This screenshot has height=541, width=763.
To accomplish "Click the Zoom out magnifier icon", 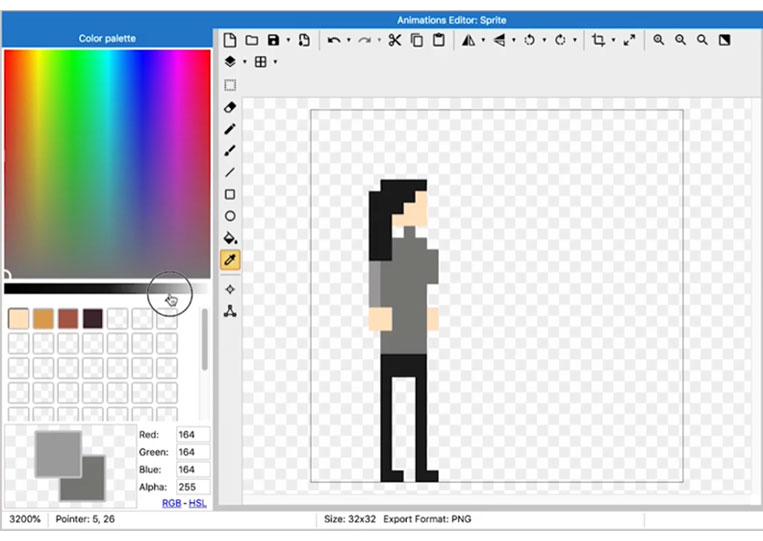I will pyautogui.click(x=680, y=40).
